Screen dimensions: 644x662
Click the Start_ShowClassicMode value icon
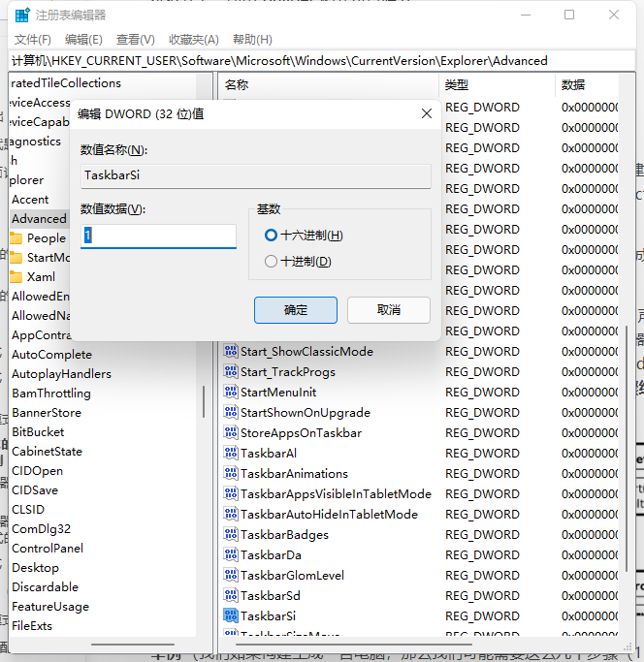coord(231,351)
